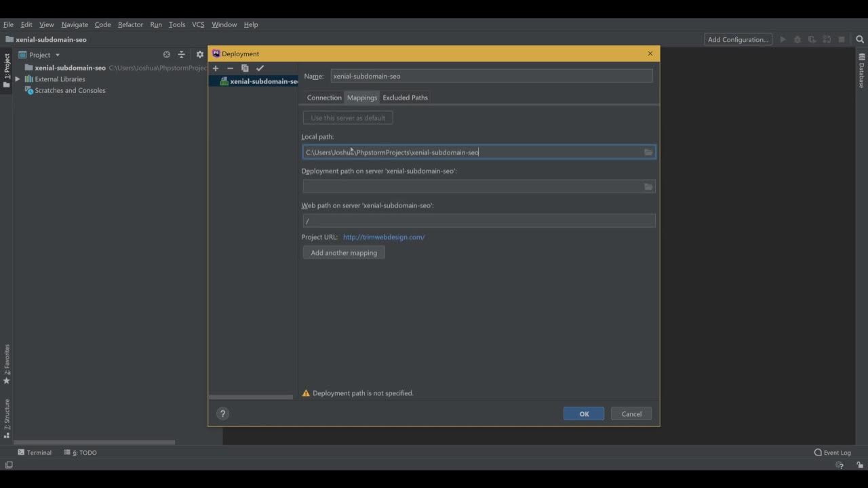Open the View menu

pos(46,24)
